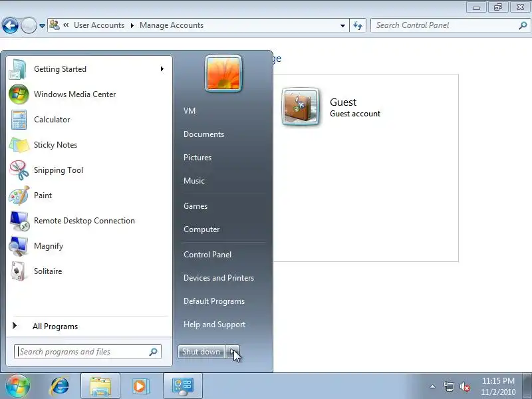Click the forward navigation button
Image resolution: width=532 pixels, height=399 pixels.
click(x=29, y=25)
